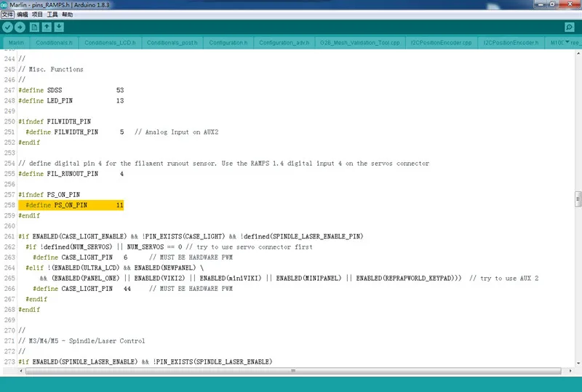This screenshot has width=582, height=392.
Task: Expand the tab list dropdown arrow
Action: tap(567, 41)
